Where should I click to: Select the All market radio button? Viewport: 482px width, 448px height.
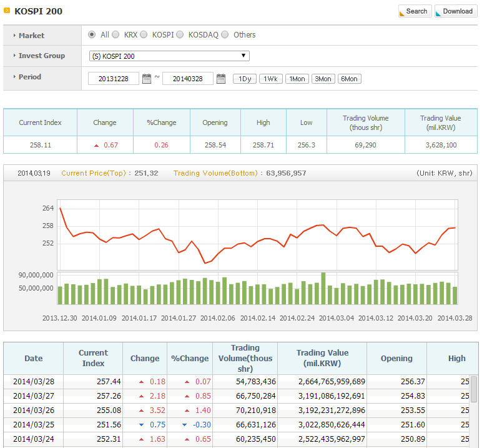[x=92, y=34]
